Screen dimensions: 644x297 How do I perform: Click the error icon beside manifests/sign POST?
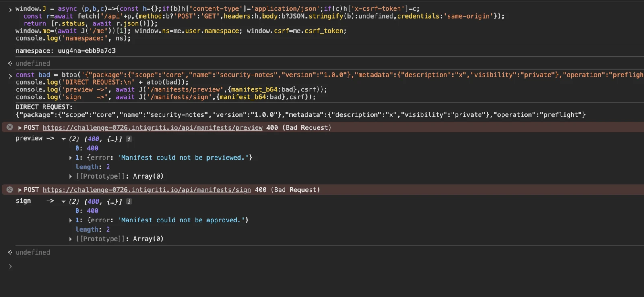[x=10, y=189]
